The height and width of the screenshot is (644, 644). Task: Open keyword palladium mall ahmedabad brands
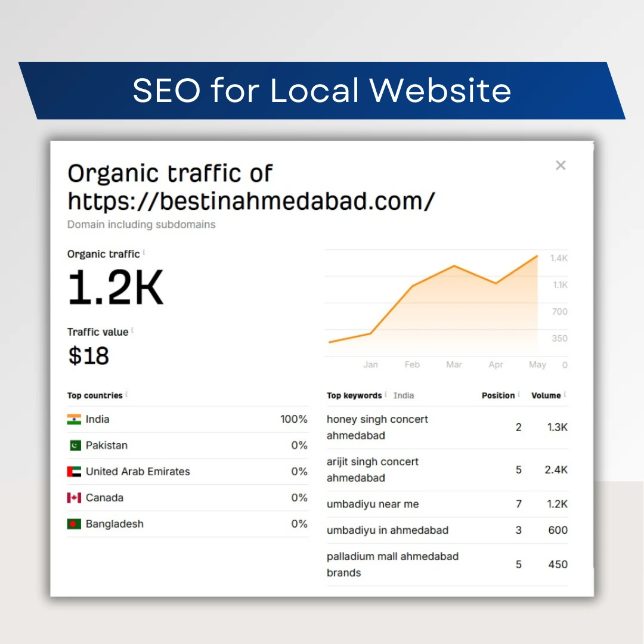click(x=392, y=564)
